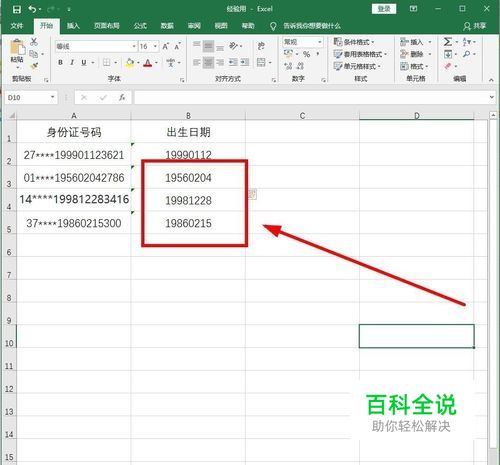Click the Decrease Indent icon
Viewport: 500px width, 465px height.
click(233, 62)
